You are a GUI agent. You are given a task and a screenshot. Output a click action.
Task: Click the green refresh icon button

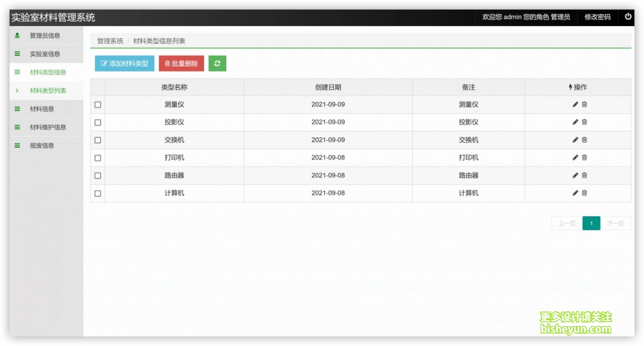pos(217,63)
